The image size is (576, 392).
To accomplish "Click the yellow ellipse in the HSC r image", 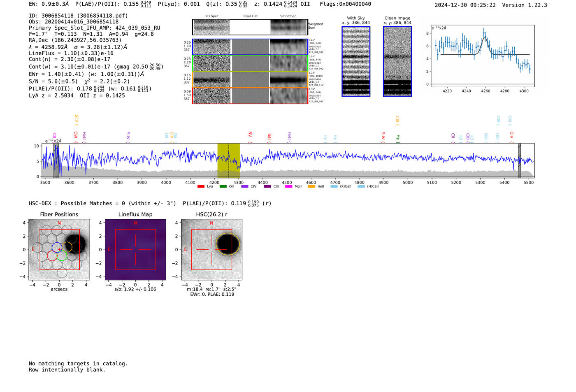I will point(227,244).
